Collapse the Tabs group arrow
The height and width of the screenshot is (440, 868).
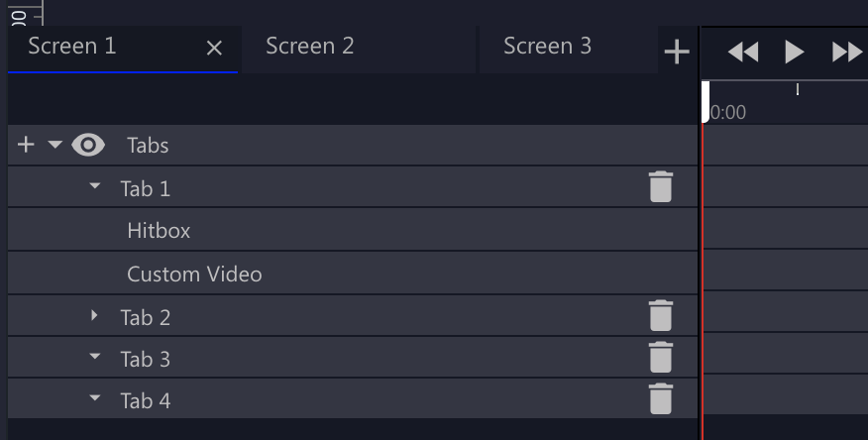click(x=54, y=145)
